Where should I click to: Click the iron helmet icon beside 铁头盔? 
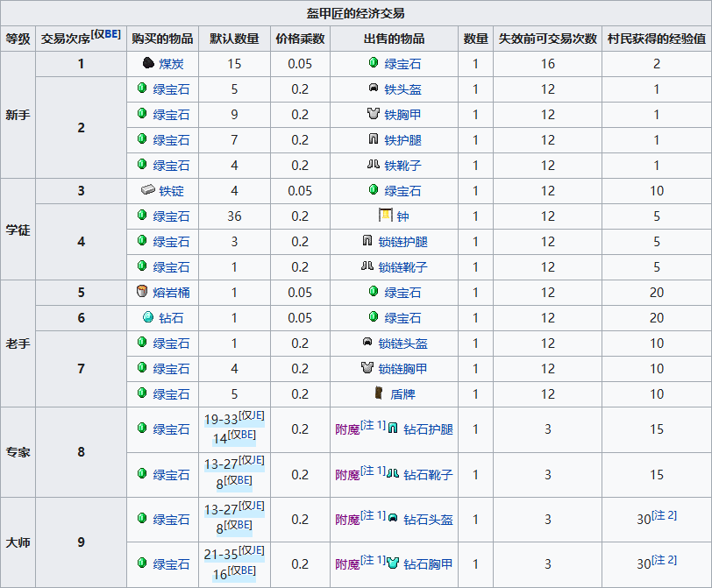click(374, 89)
